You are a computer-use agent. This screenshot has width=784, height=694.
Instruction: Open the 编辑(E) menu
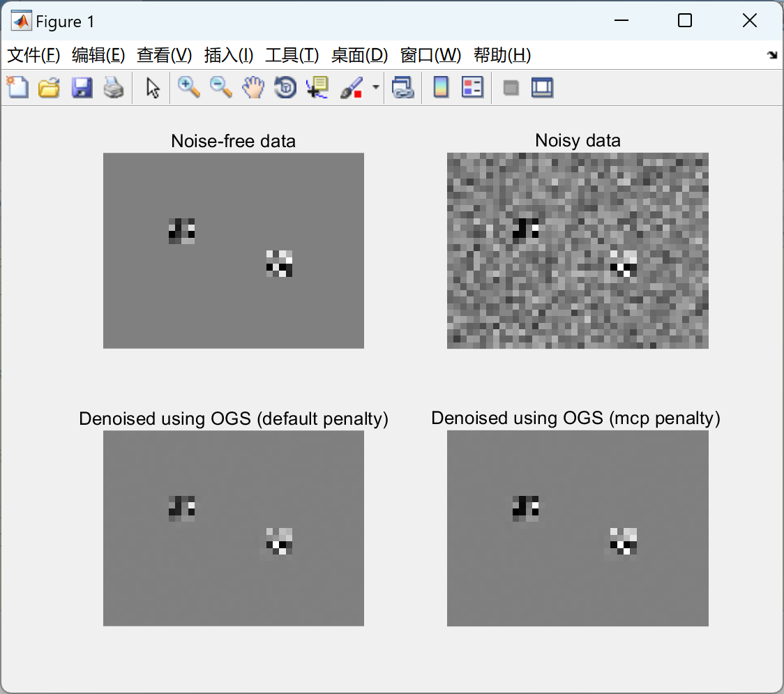pyautogui.click(x=98, y=55)
